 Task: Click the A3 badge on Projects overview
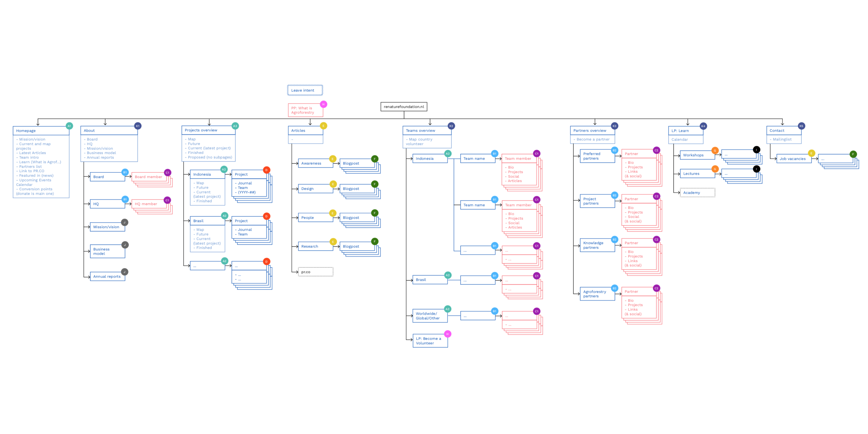(x=235, y=126)
